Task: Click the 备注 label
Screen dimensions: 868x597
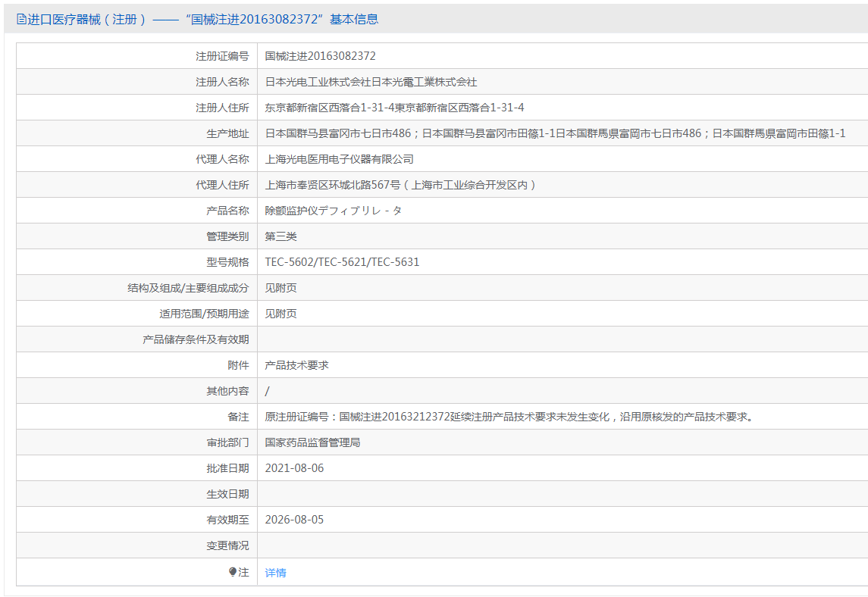Action: coord(238,417)
